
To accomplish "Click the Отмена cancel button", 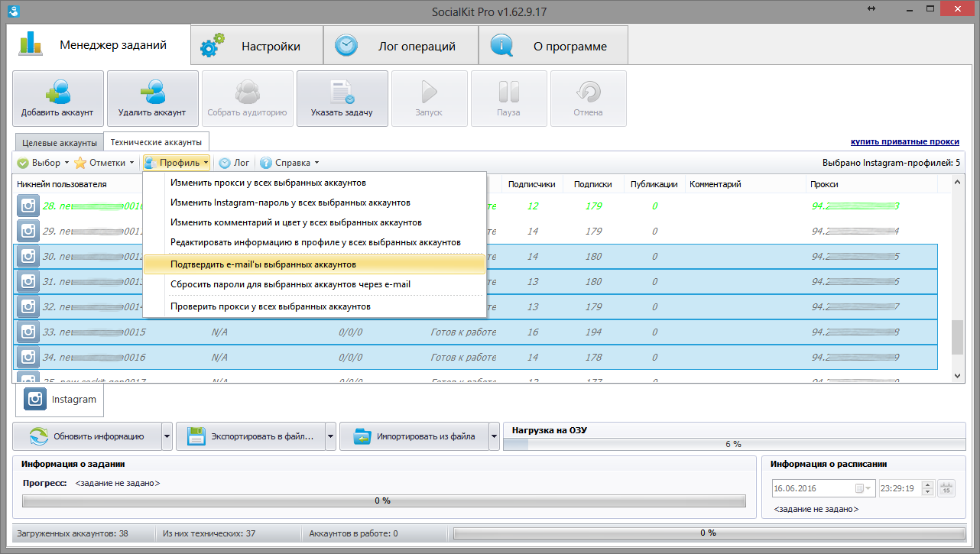I will (588, 99).
